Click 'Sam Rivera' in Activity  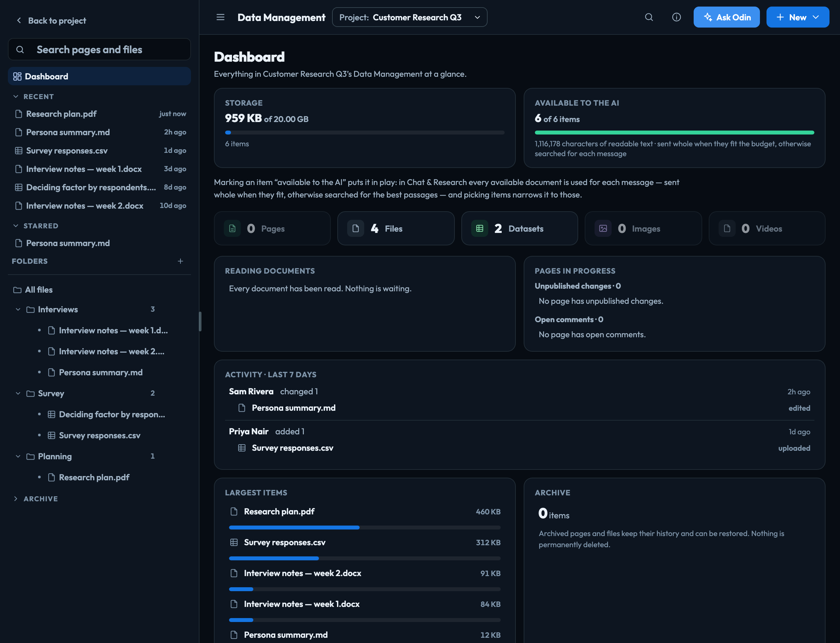(251, 392)
